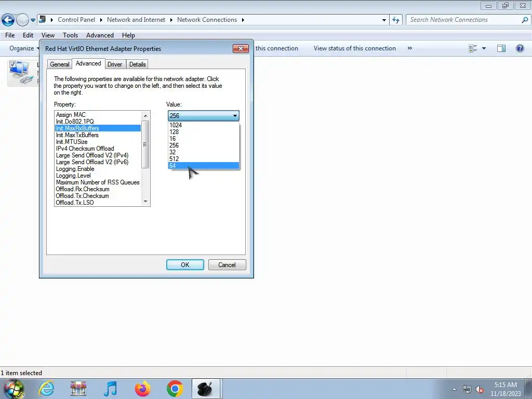Open the View menu
Screen dimensions: 532x399
pyautogui.click(x=48, y=35)
